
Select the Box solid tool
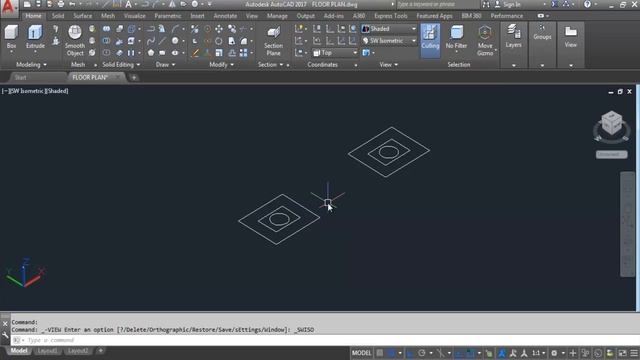(x=11, y=37)
